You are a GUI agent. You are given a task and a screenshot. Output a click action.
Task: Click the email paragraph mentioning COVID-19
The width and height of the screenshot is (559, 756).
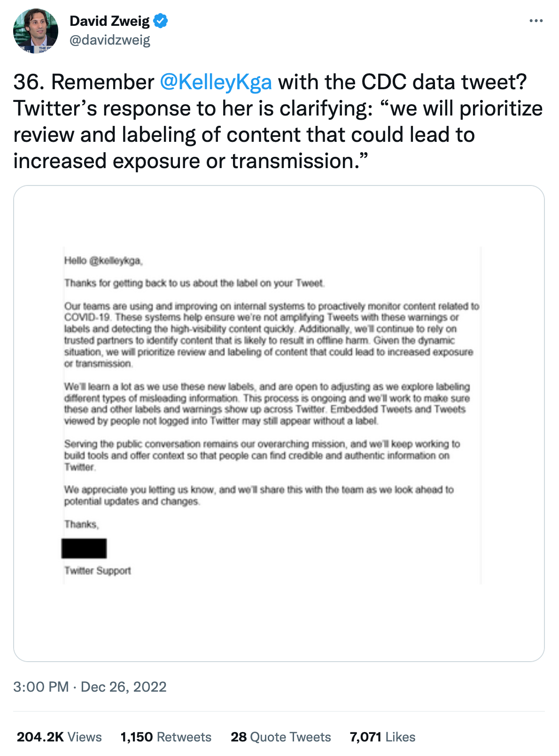(x=272, y=335)
